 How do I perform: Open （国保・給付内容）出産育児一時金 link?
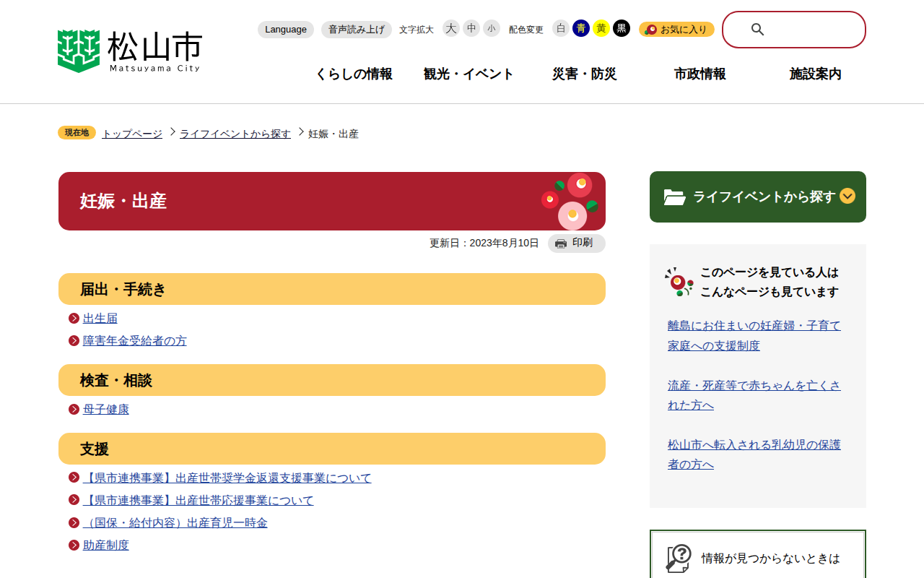click(175, 523)
